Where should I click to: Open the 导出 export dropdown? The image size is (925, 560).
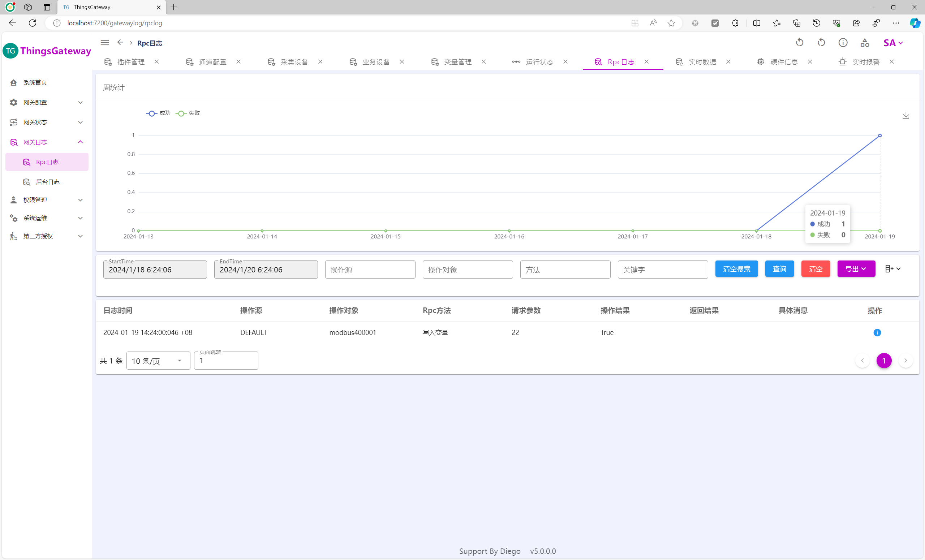click(x=856, y=269)
